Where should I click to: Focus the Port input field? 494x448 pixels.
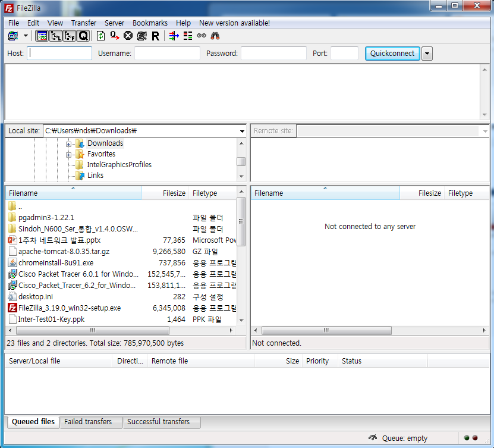344,54
